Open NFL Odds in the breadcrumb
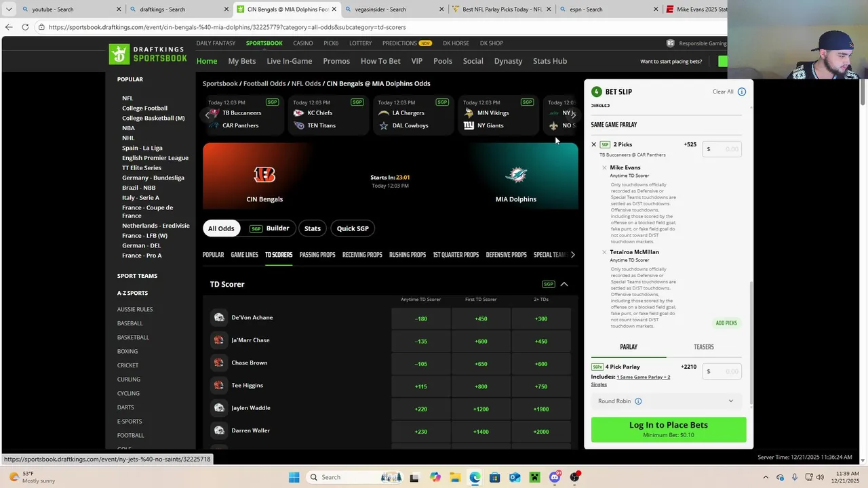 coord(306,83)
